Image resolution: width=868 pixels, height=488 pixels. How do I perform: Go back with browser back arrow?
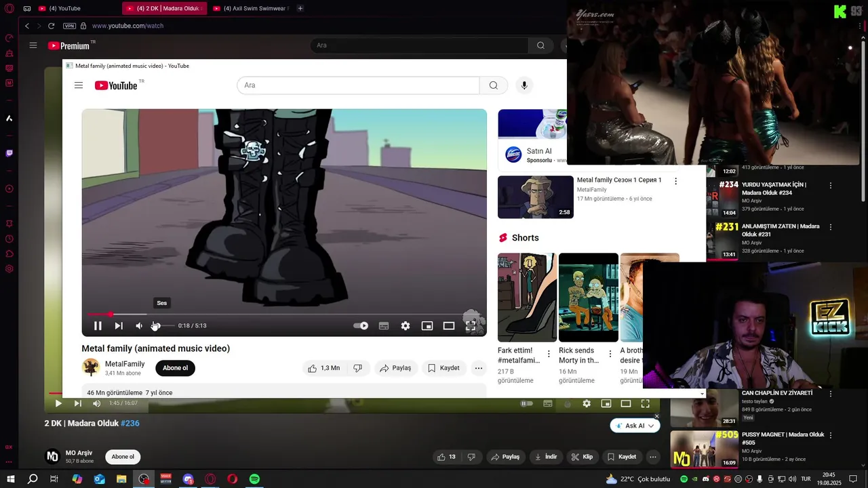[27, 26]
